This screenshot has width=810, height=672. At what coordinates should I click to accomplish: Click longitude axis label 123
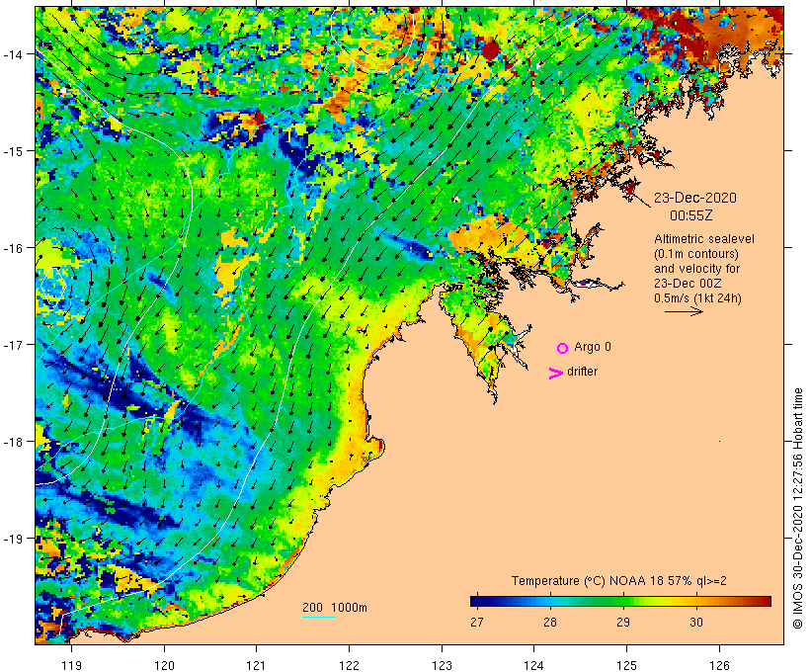tap(442, 665)
